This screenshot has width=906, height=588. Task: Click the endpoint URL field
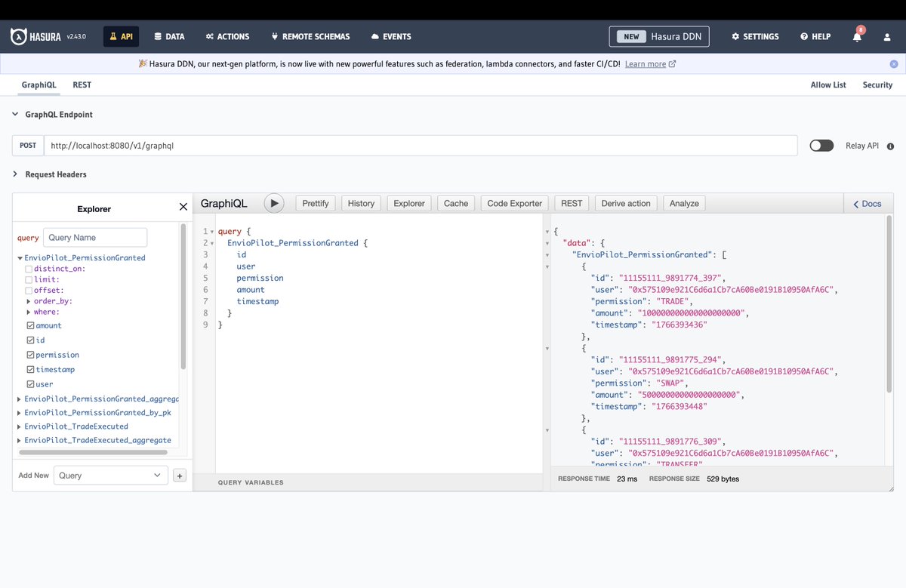421,146
